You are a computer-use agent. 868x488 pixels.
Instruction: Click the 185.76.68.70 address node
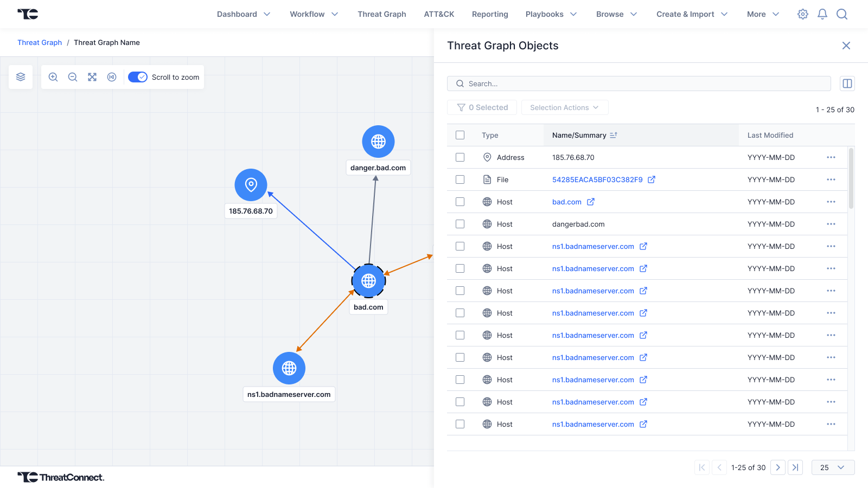[x=251, y=185]
